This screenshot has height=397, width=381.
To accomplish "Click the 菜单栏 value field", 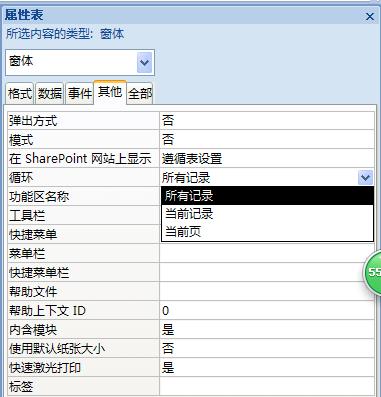I will pos(267,254).
